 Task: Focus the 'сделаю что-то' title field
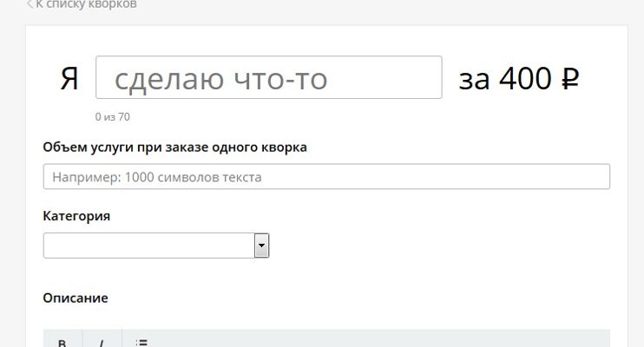coord(269,79)
